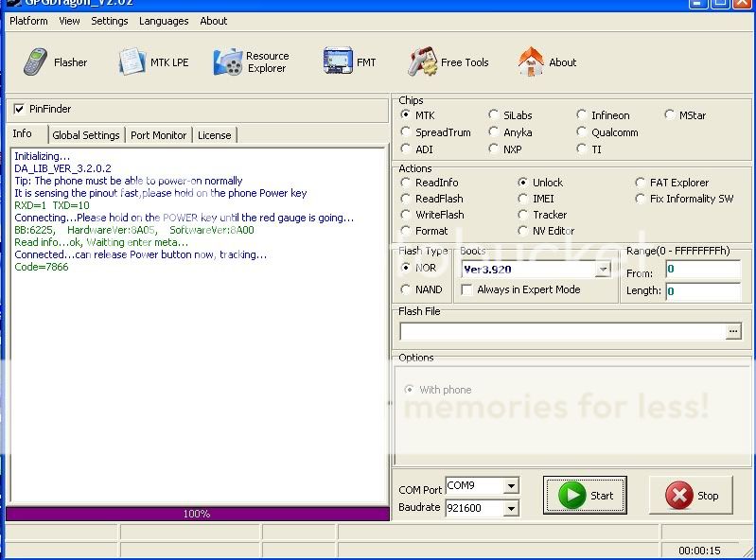This screenshot has width=756, height=560.
Task: Select ReadInfo action
Action: (x=406, y=183)
